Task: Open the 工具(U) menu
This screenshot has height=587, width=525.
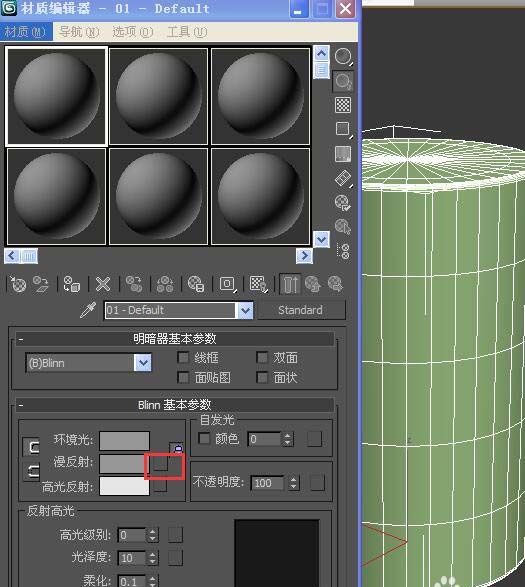Action: tap(187, 32)
